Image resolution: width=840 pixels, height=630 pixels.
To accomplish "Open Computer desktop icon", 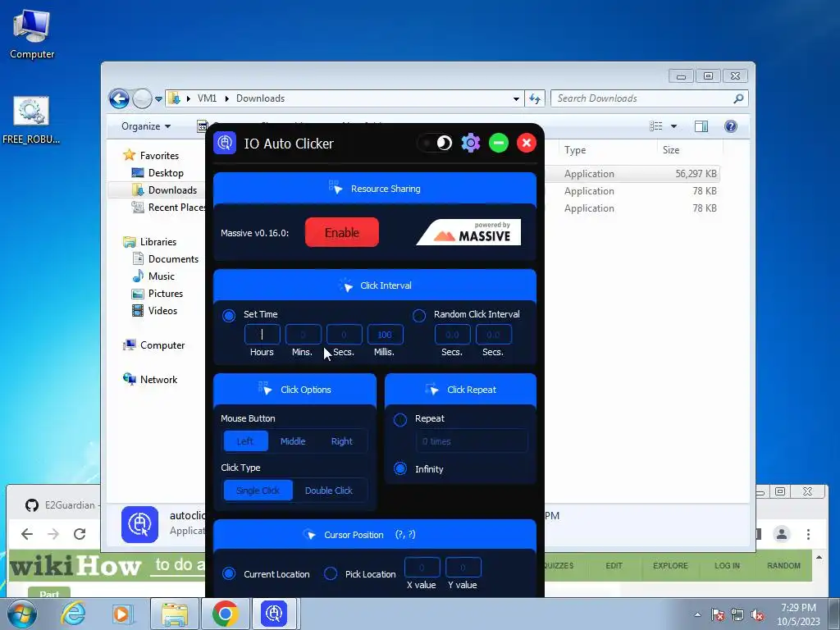I will [x=32, y=34].
